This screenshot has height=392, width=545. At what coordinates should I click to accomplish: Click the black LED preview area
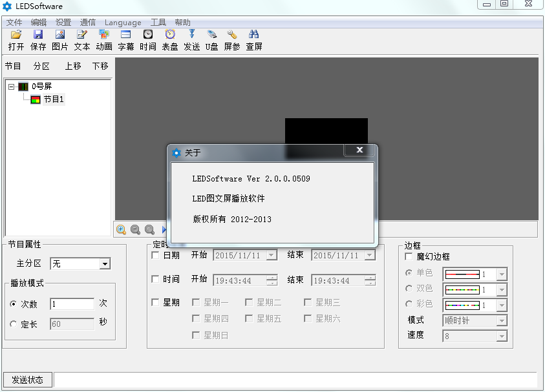pyautogui.click(x=326, y=130)
